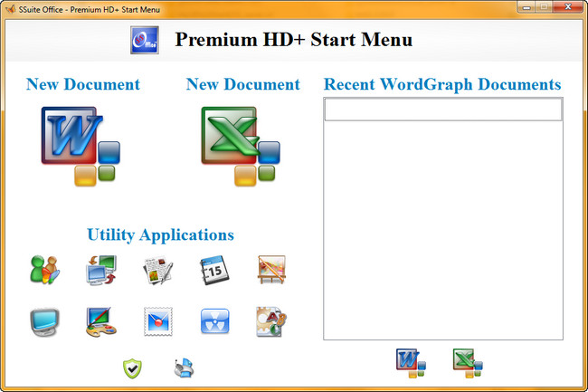Select the top row in recent documents list
The width and height of the screenshot is (588, 392).
click(x=442, y=110)
